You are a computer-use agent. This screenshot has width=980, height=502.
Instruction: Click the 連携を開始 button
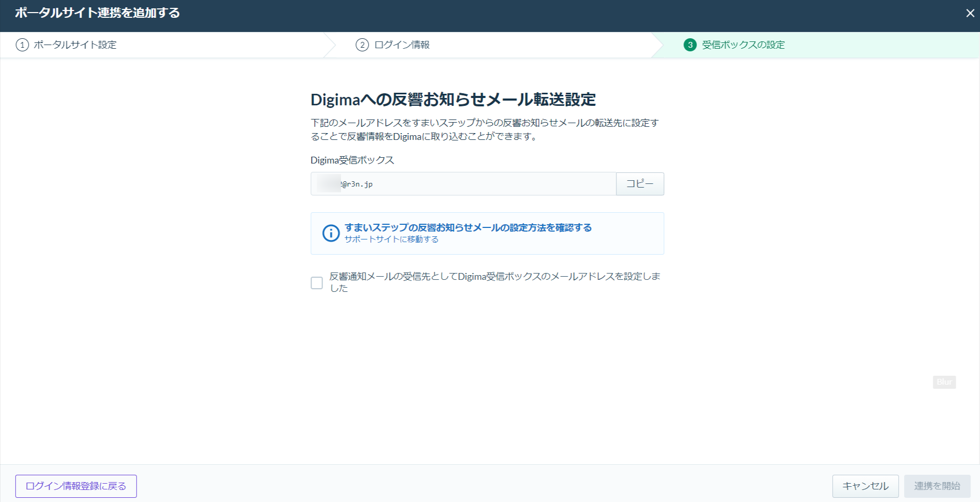pos(937,486)
